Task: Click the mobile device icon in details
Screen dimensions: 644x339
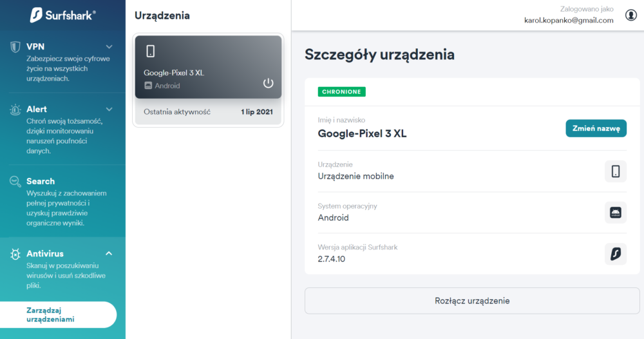Action: click(x=615, y=171)
